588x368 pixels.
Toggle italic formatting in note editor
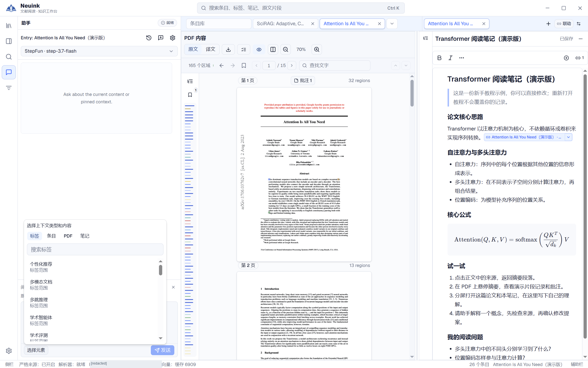coord(451,58)
